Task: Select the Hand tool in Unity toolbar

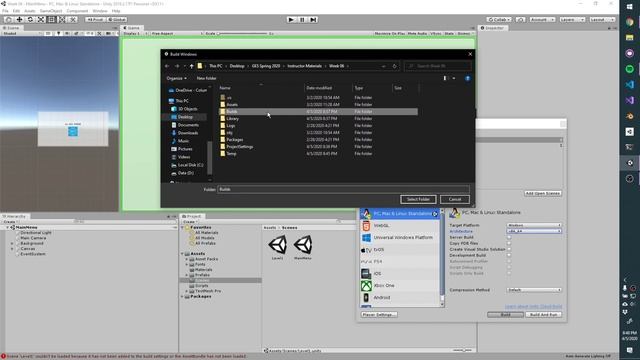Action: point(8,20)
